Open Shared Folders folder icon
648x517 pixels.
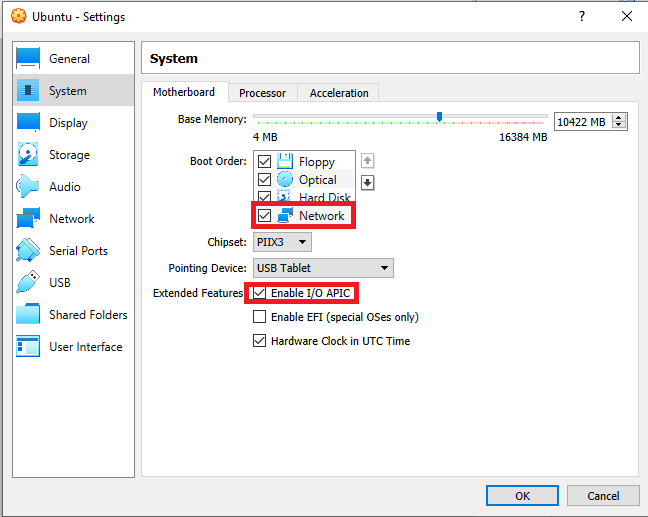pos(28,314)
